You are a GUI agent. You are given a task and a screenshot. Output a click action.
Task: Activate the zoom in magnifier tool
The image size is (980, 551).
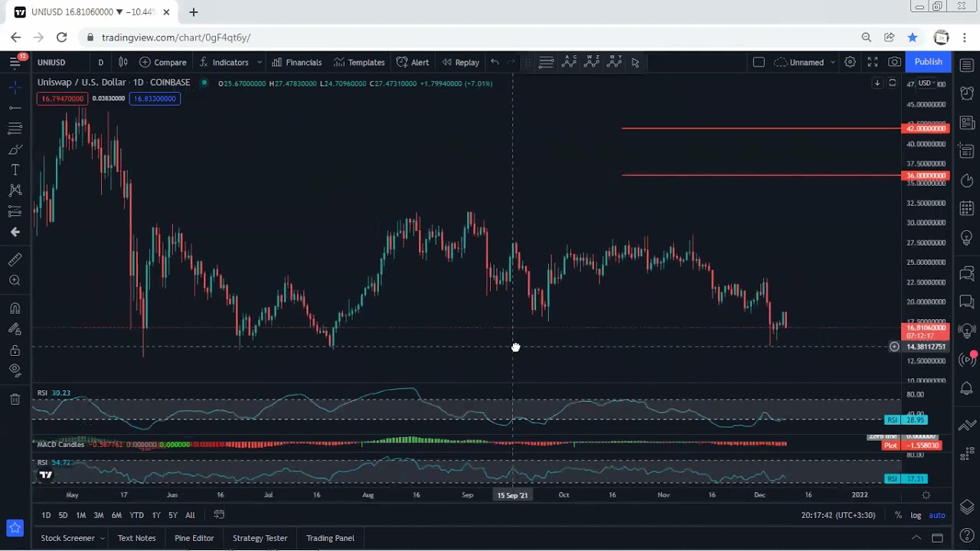click(x=15, y=281)
